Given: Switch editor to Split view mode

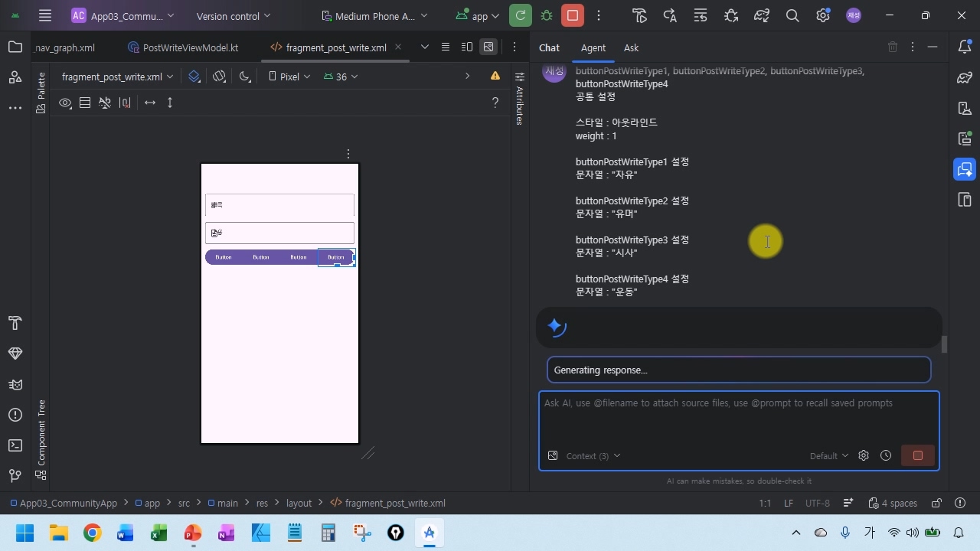Looking at the screenshot, I should tap(467, 47).
